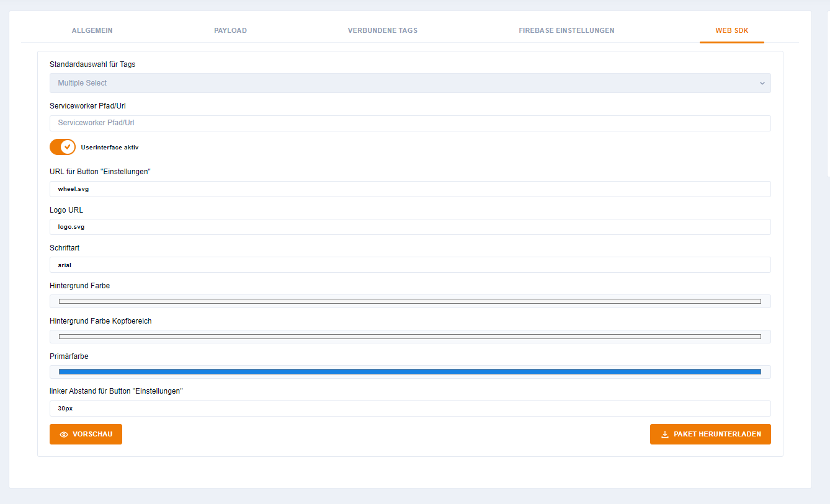Screen dimensions: 830x504
Task: Click the 'Primärfarbe' label text
Action: (69, 356)
